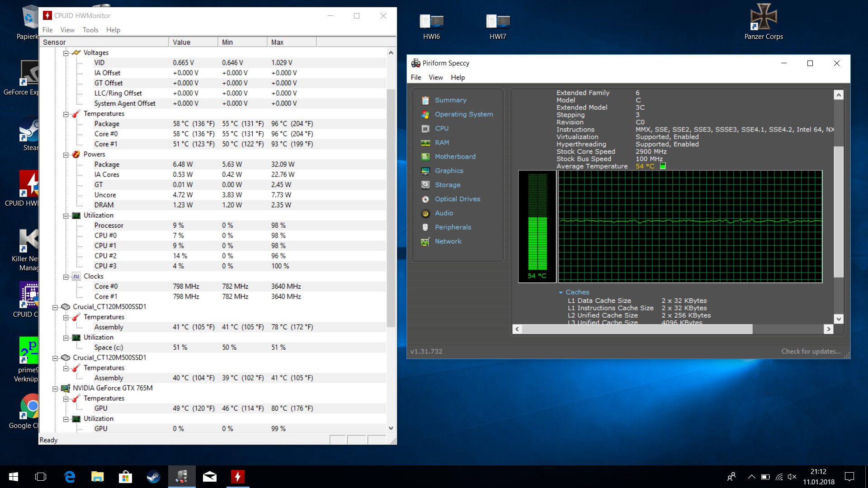Toggle the green Average Temperature indicator
868x488 pixels.
[x=663, y=166]
